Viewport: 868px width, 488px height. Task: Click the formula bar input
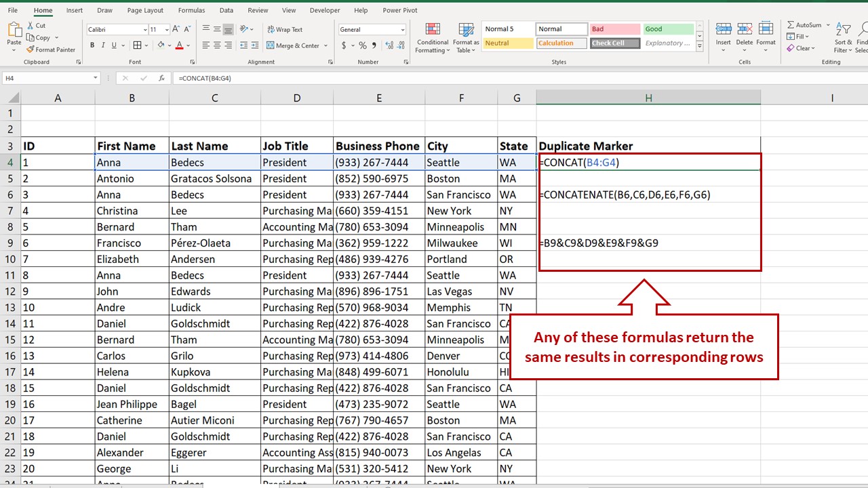(520, 78)
